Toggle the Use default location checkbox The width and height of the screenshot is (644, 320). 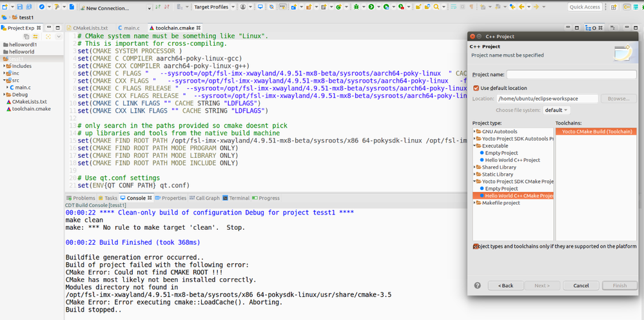[x=476, y=88]
